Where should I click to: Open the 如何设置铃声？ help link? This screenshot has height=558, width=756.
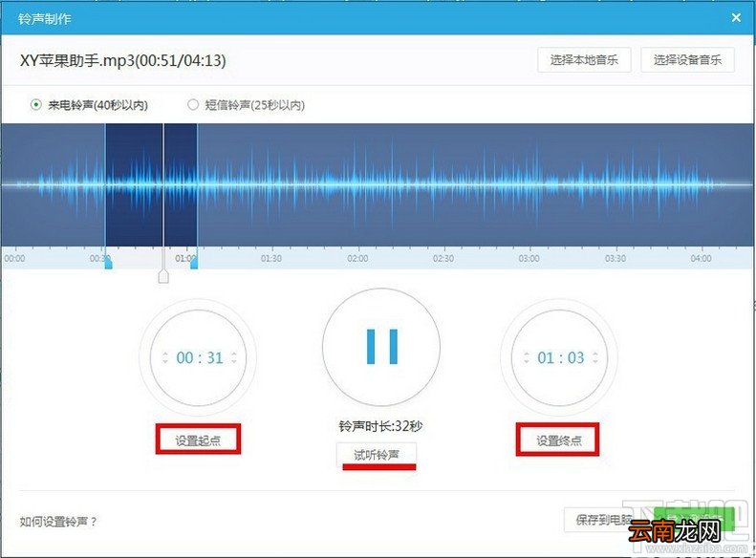(x=58, y=522)
